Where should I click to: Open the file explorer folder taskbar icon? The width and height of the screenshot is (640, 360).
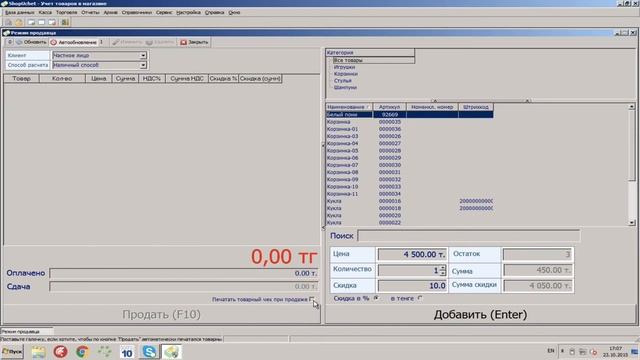tap(38, 352)
